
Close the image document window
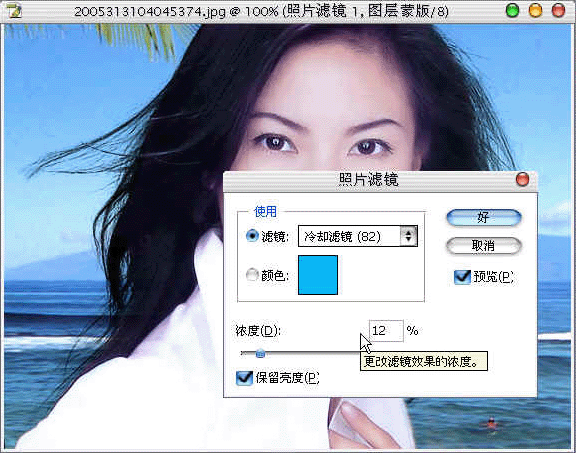(558, 11)
